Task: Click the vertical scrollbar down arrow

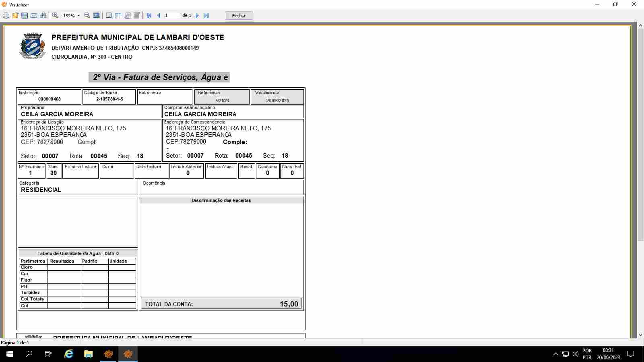Action: (x=640, y=335)
